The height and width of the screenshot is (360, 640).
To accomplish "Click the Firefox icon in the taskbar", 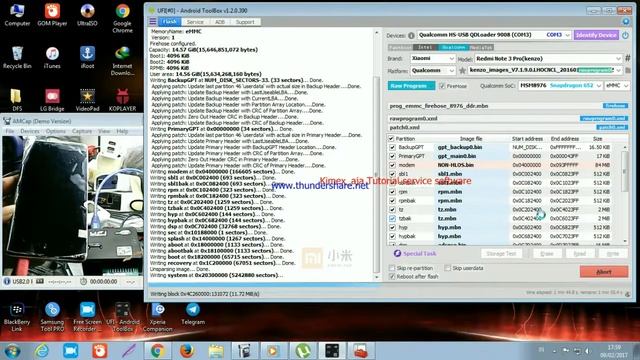I will pyautogui.click(x=187, y=351).
